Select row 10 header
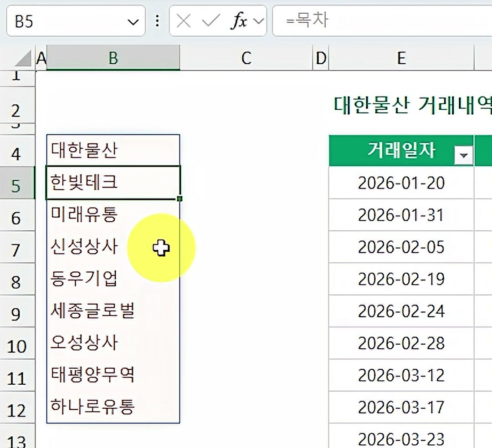This screenshot has width=492, height=448. [x=17, y=343]
